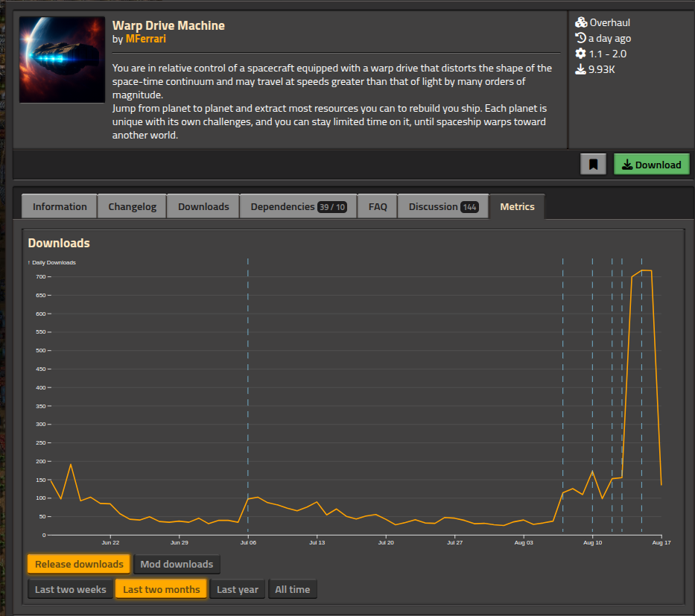Click the Jun 22 axis date label

tap(110, 542)
